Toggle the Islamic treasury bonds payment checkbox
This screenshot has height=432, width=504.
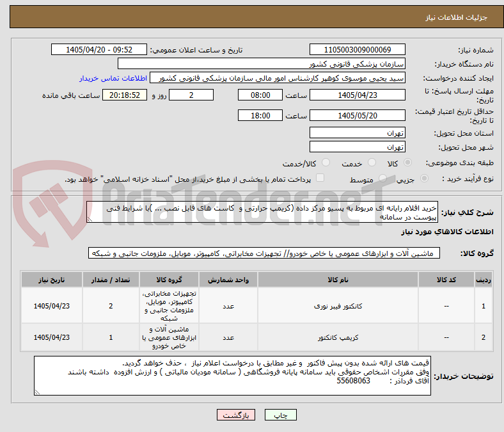[x=320, y=178]
